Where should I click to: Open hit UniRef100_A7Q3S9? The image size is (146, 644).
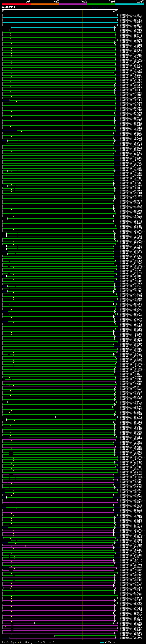point(131,15)
